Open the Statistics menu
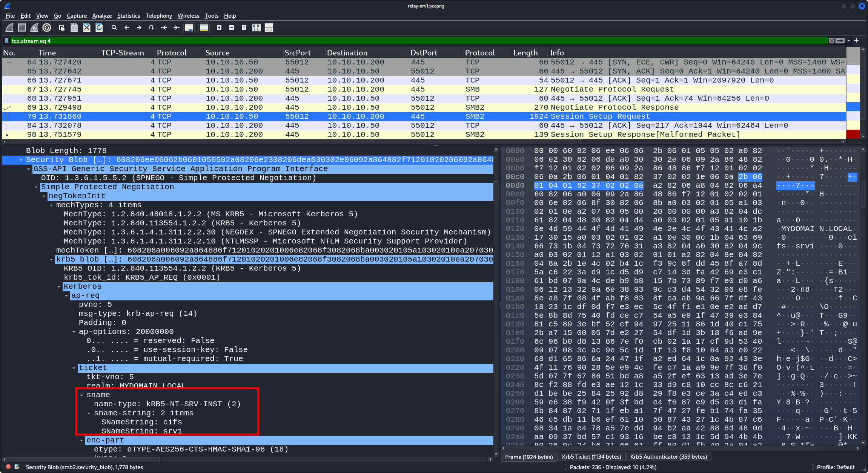 [x=129, y=15]
